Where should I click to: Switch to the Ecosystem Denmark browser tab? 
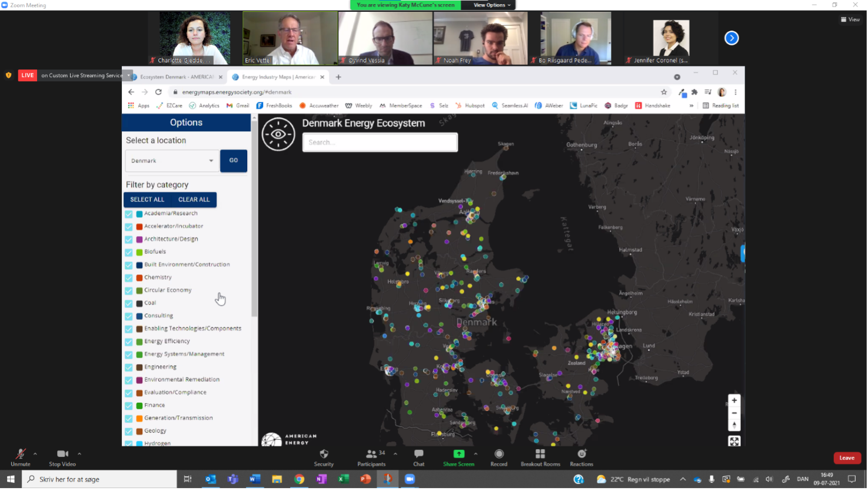177,77
